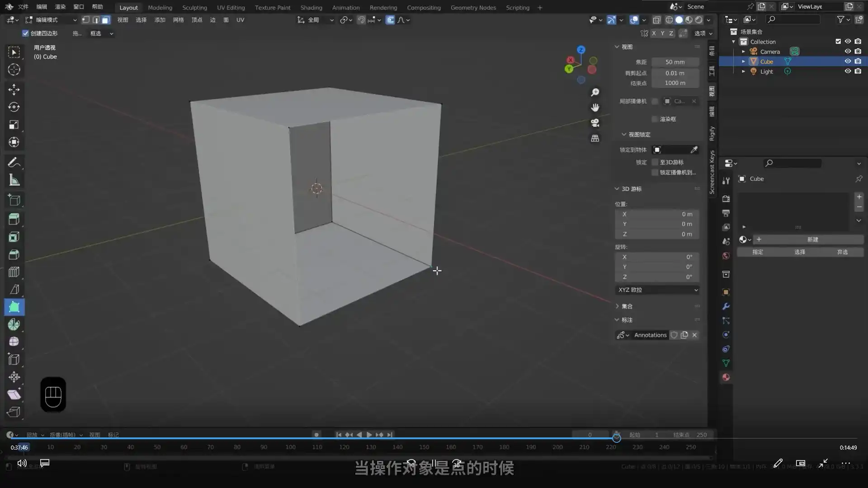Enable edge select mode in the header
868x488 pixels.
click(95, 20)
